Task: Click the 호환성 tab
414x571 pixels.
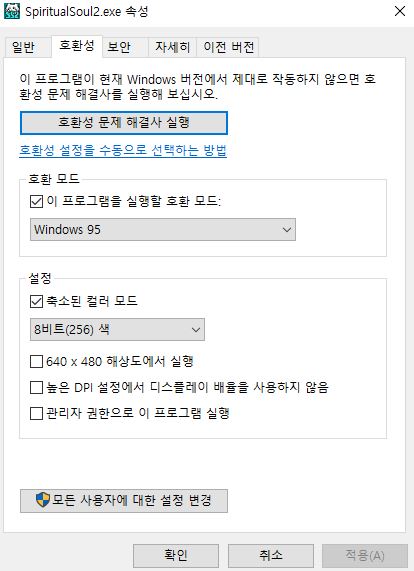Action: [76, 46]
